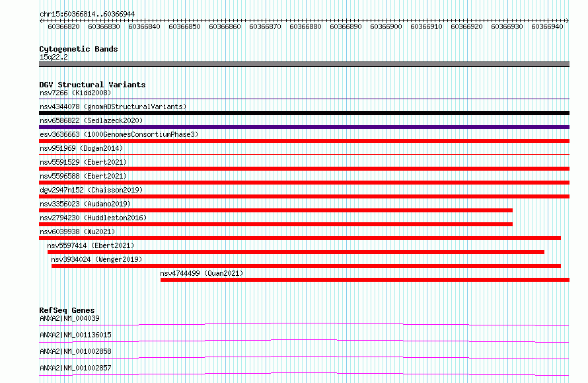
Task: Open variant nsv7266 (Kidd2008) label
Action: click(75, 93)
